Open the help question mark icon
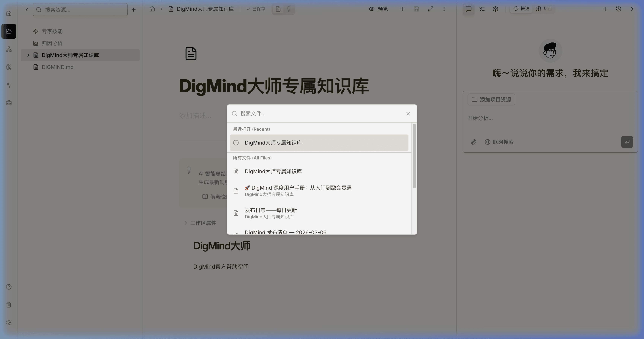 tap(9, 287)
